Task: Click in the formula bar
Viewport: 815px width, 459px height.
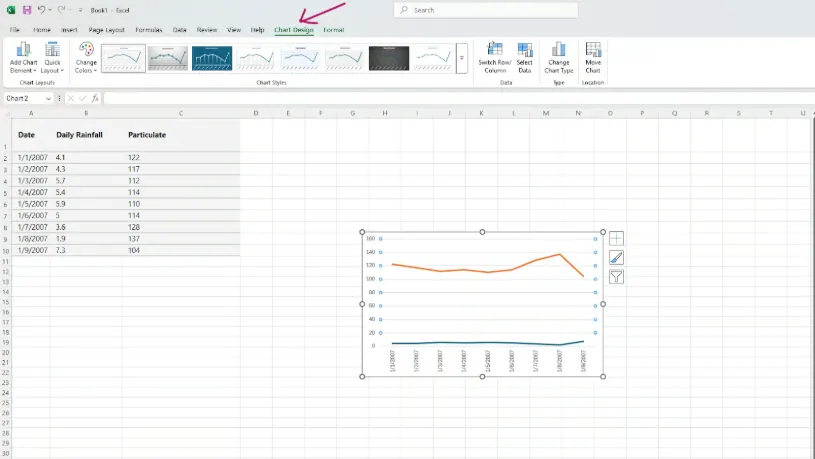Action: coord(457,98)
